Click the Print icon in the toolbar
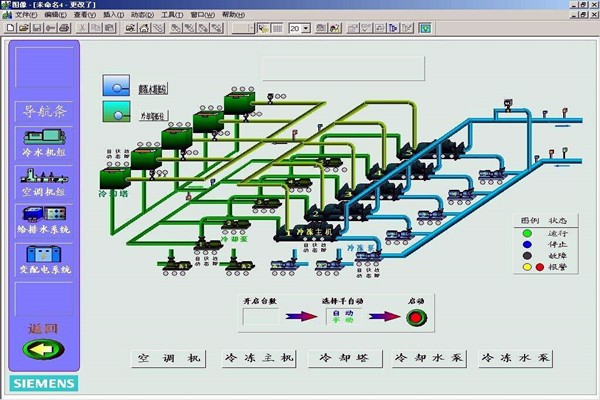The width and height of the screenshot is (600, 400). coord(64,29)
